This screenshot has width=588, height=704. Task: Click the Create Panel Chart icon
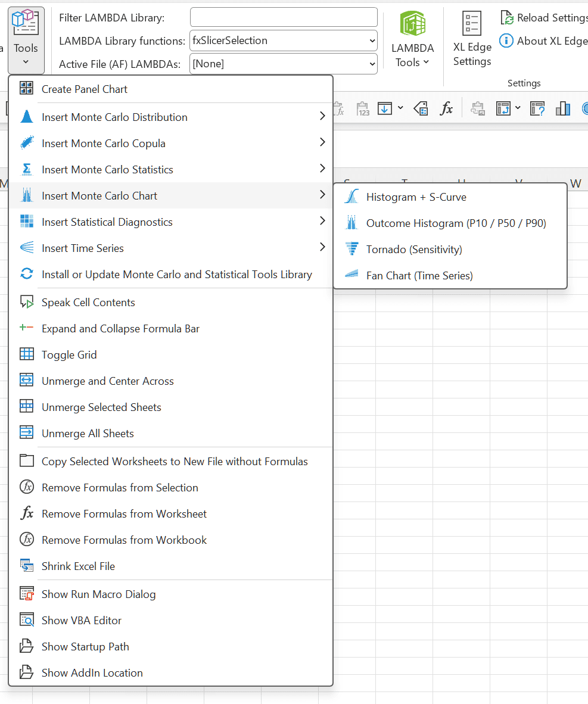26,89
